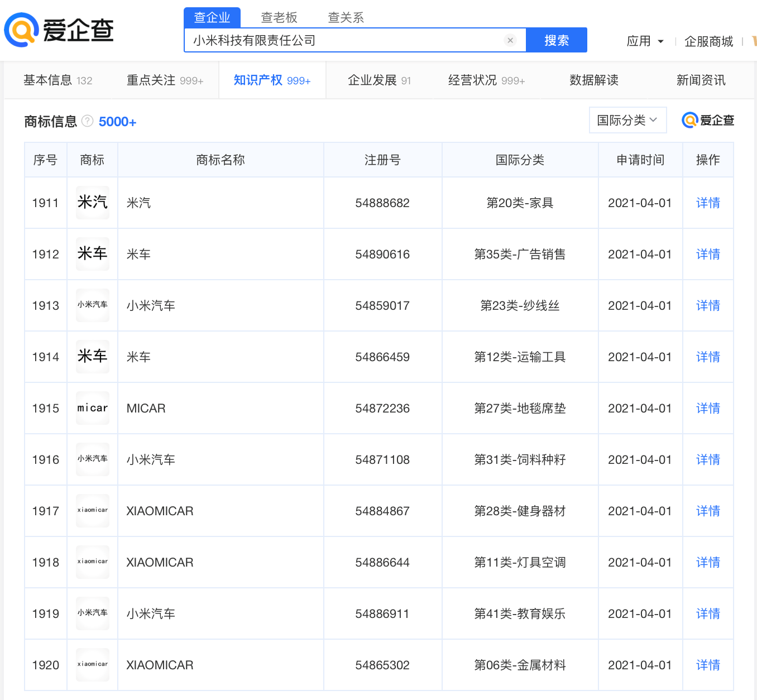Open the 小米汽车 trademark thumbnail in row 1919
Screen dimensions: 757x700
(x=93, y=613)
